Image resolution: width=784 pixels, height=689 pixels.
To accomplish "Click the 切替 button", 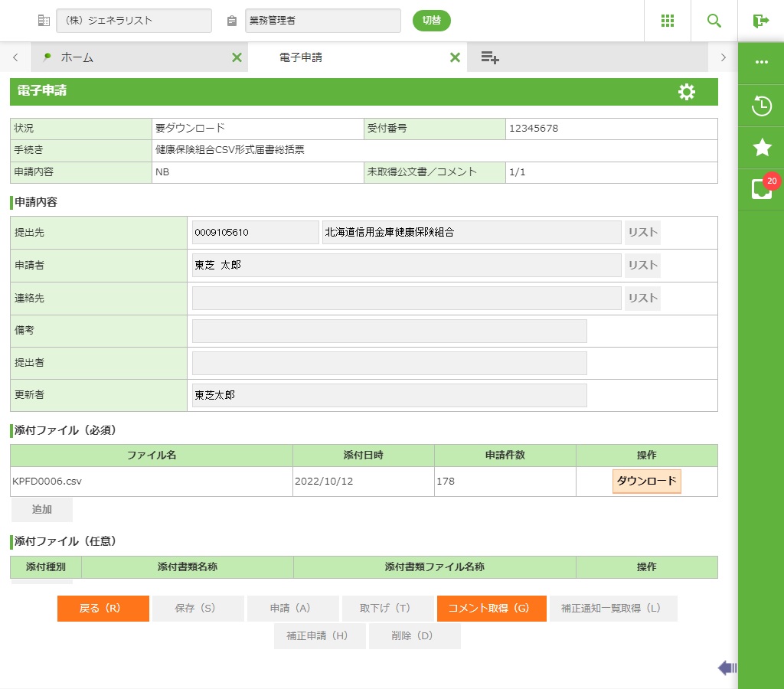I will 432,21.
